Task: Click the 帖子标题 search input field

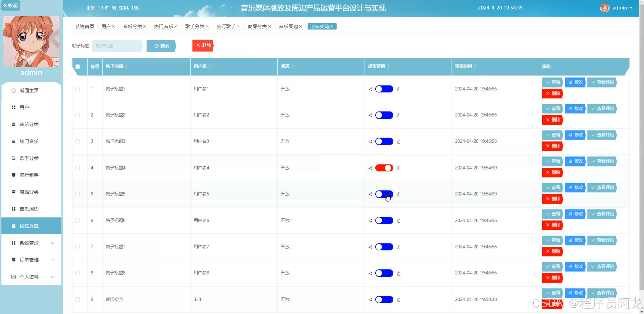Action: [x=117, y=46]
